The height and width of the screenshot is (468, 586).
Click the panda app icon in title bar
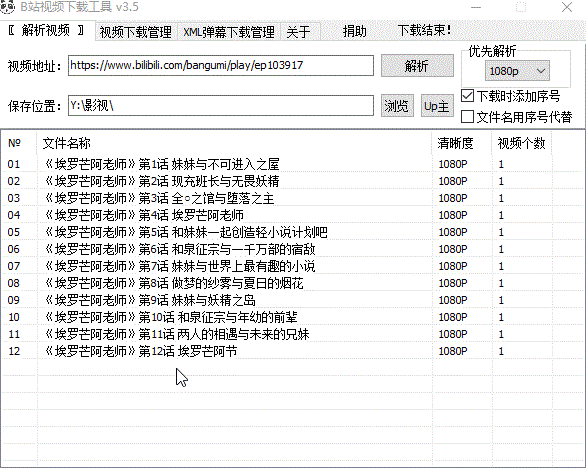click(7, 6)
